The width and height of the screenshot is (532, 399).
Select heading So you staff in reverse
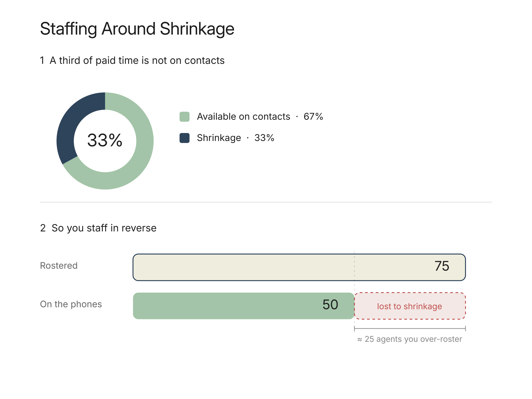pyautogui.click(x=98, y=228)
